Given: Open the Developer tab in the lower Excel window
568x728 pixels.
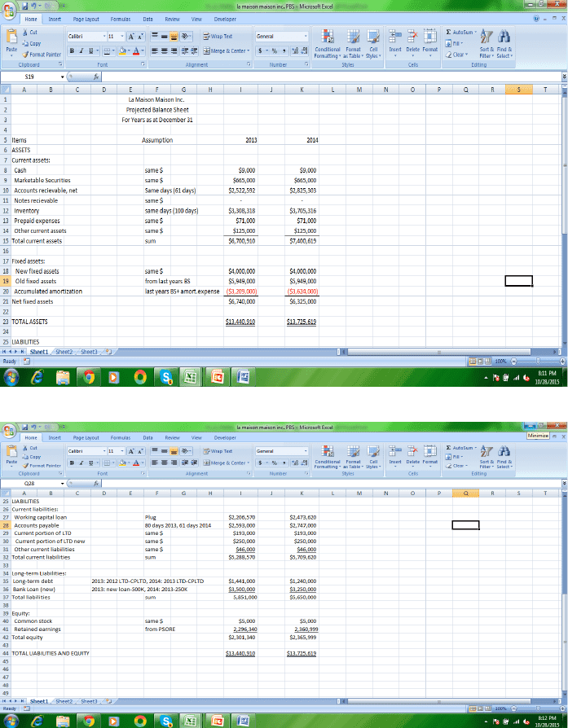Looking at the screenshot, I should (x=225, y=437).
